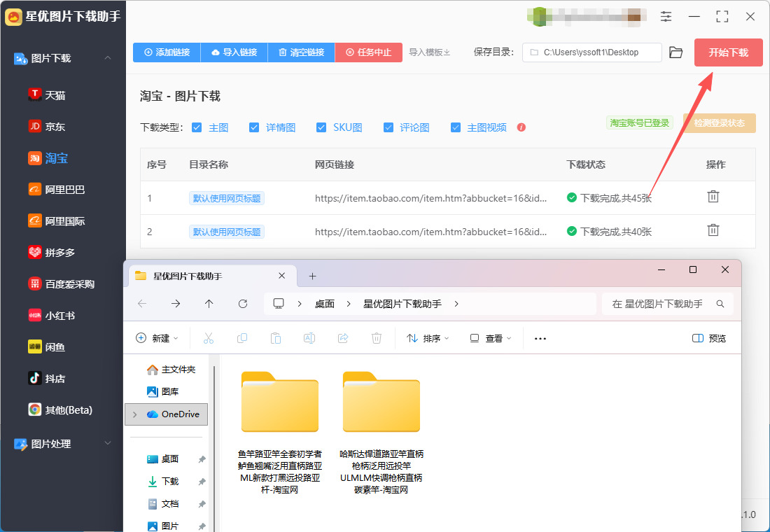Viewport: 770px width, 532px height.
Task: Select the 哈斯达悍道路亚竿 folder
Action: coord(381,433)
